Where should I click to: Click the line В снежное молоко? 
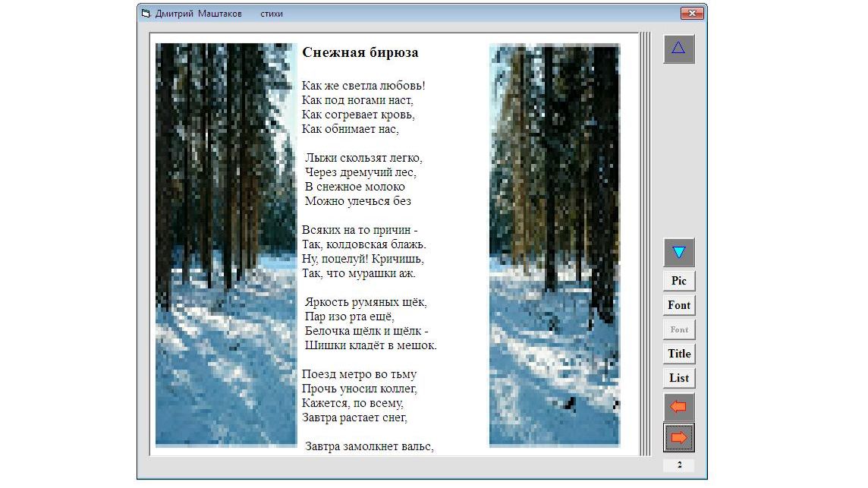pos(355,187)
